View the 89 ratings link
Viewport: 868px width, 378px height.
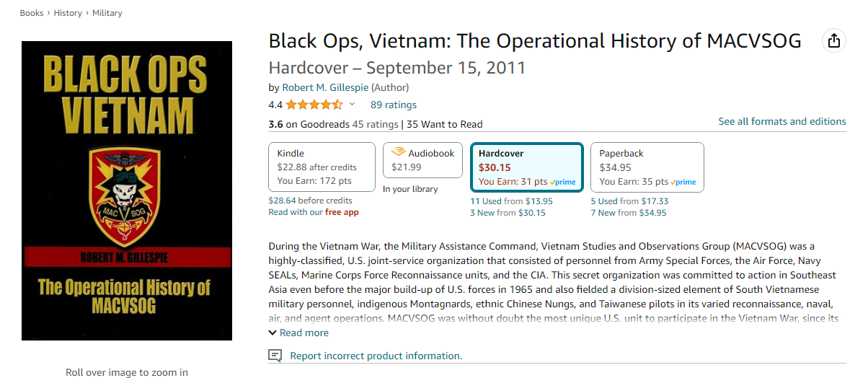(x=393, y=105)
